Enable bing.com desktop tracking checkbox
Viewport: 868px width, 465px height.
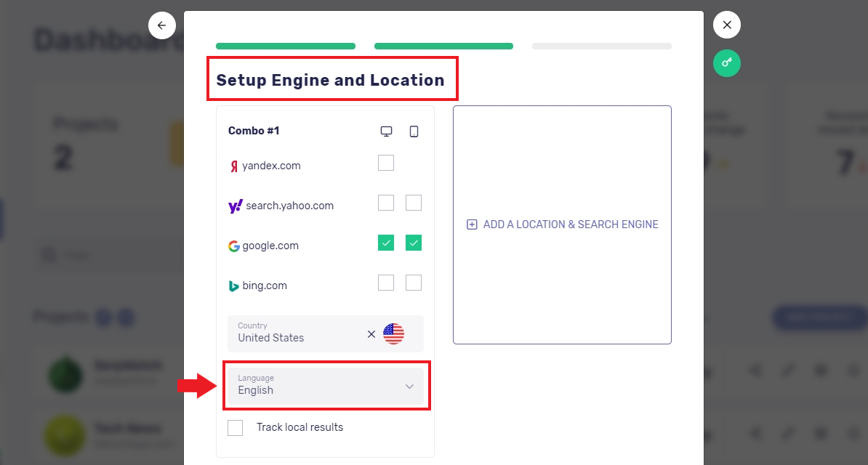click(x=386, y=282)
